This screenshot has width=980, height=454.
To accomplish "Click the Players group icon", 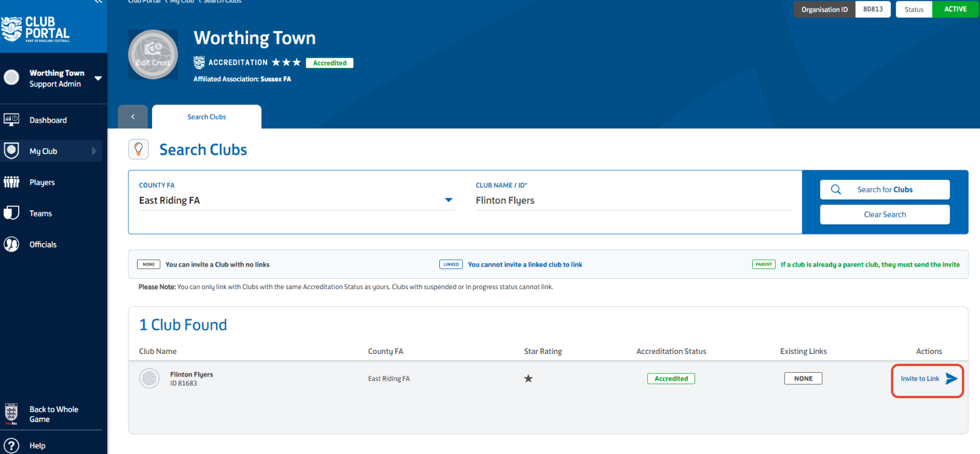I will pos(12,182).
